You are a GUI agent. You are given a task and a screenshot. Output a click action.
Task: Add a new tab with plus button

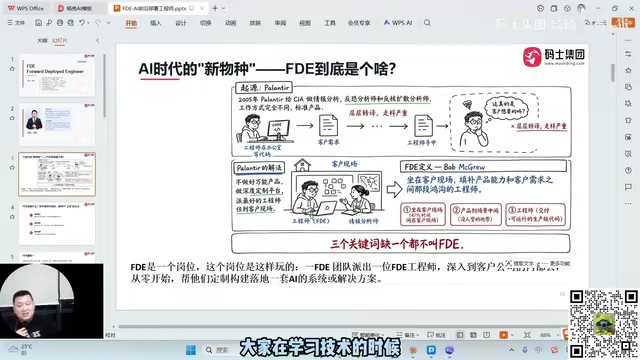click(x=215, y=8)
